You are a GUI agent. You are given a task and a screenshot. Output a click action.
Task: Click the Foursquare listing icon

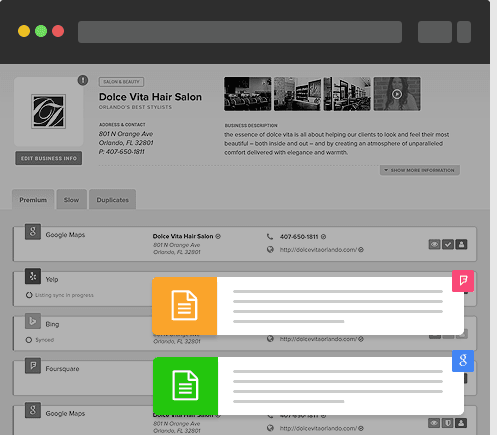click(33, 366)
